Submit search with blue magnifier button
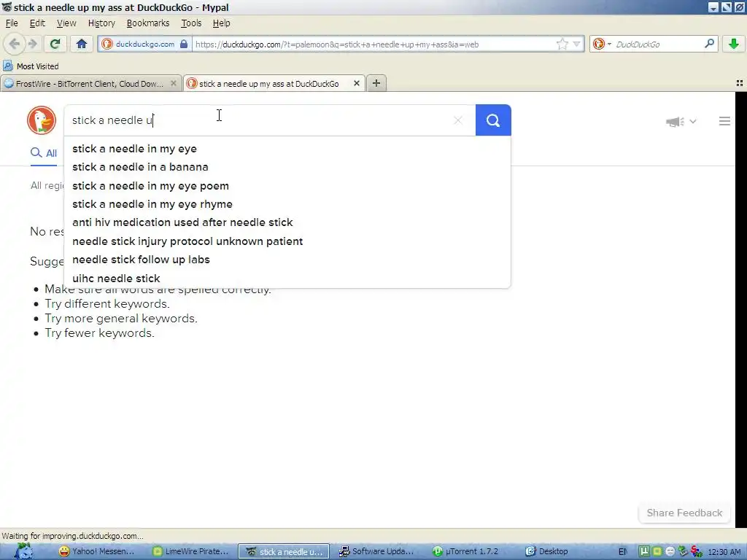 click(493, 120)
